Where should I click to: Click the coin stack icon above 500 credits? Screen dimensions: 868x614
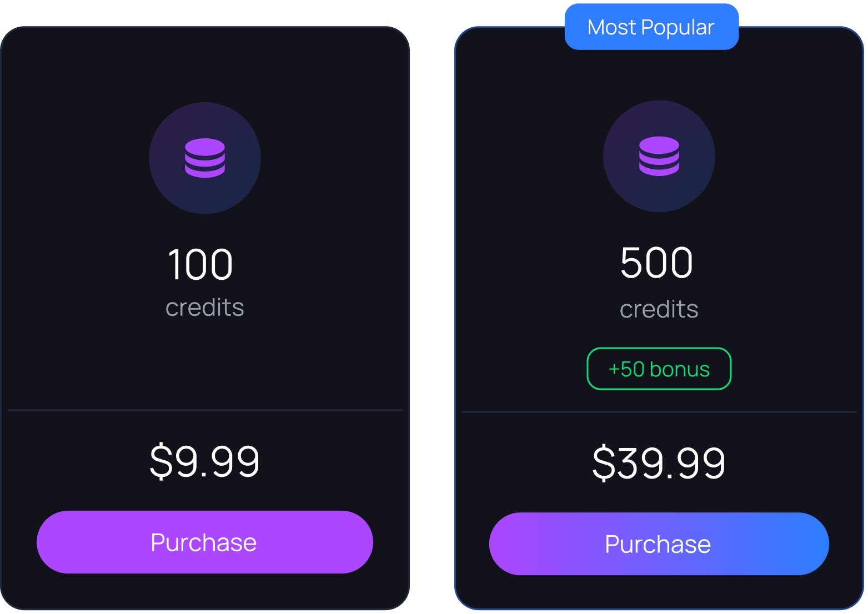pyautogui.click(x=659, y=156)
